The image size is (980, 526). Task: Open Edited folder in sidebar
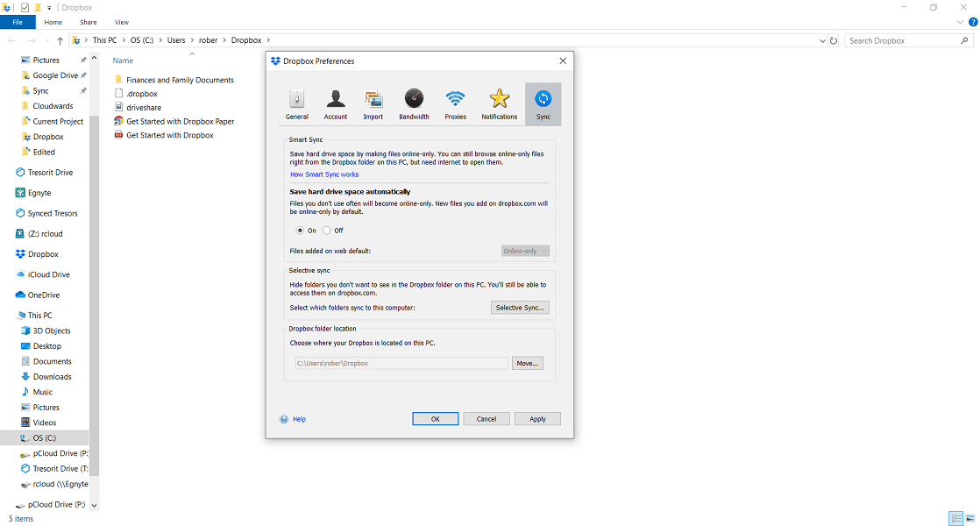pyautogui.click(x=44, y=152)
